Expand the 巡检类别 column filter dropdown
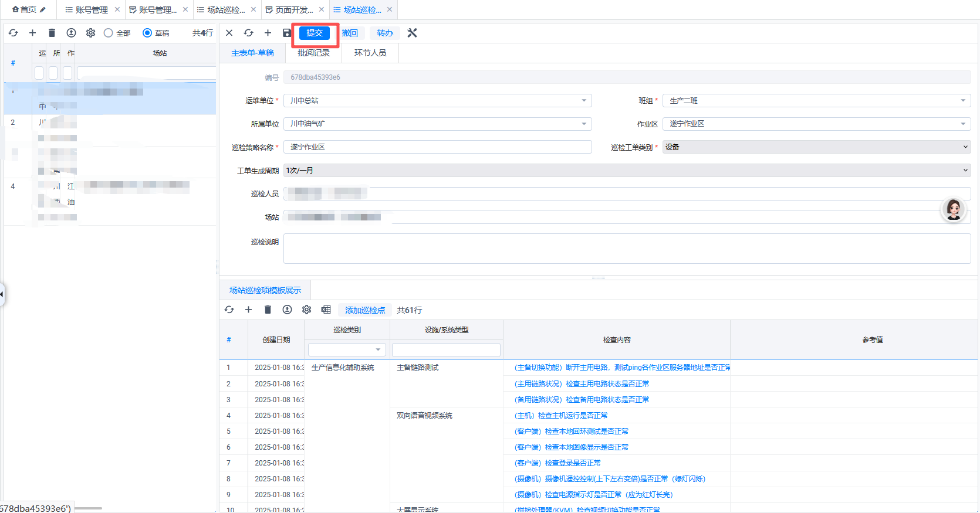980x513 pixels. click(x=378, y=350)
